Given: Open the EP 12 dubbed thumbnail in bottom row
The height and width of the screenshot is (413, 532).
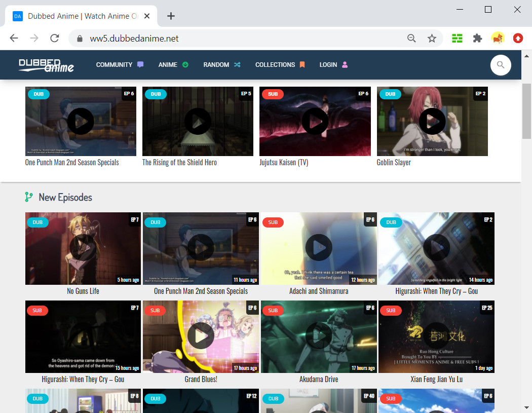Looking at the screenshot, I should (201, 401).
